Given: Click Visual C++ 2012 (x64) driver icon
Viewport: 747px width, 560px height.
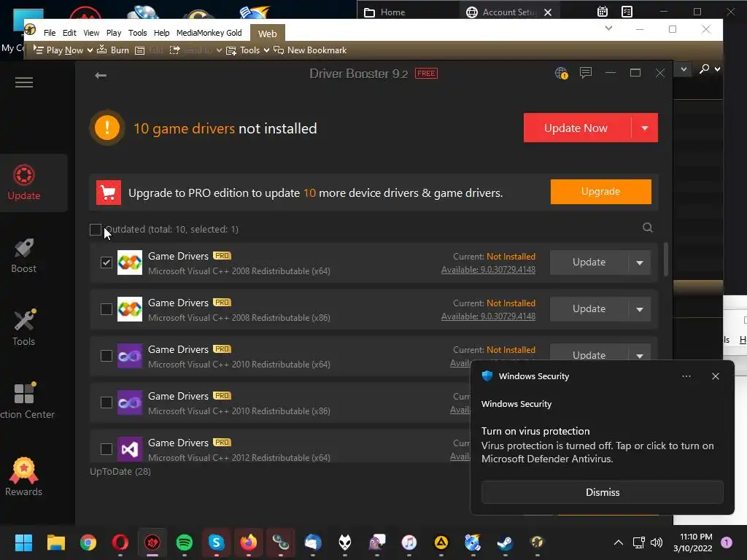Looking at the screenshot, I should (130, 449).
